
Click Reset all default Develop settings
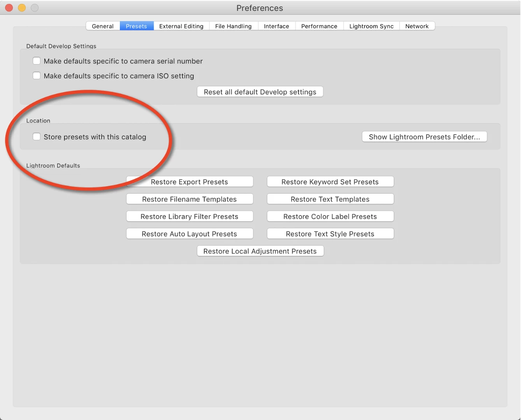(x=260, y=92)
